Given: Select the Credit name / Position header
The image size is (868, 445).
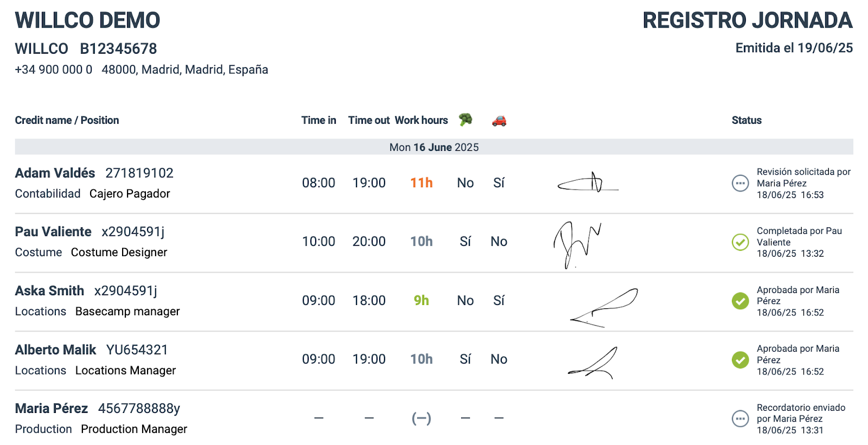Looking at the screenshot, I should [67, 120].
